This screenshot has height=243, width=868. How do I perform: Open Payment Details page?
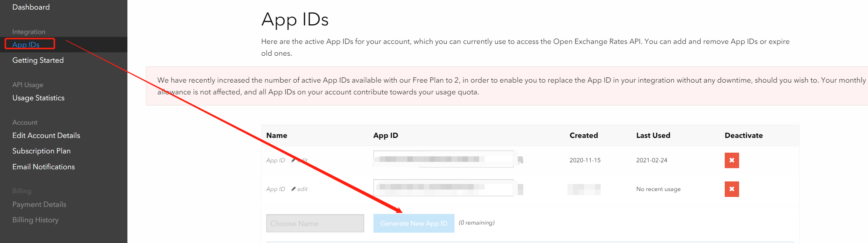pos(39,204)
